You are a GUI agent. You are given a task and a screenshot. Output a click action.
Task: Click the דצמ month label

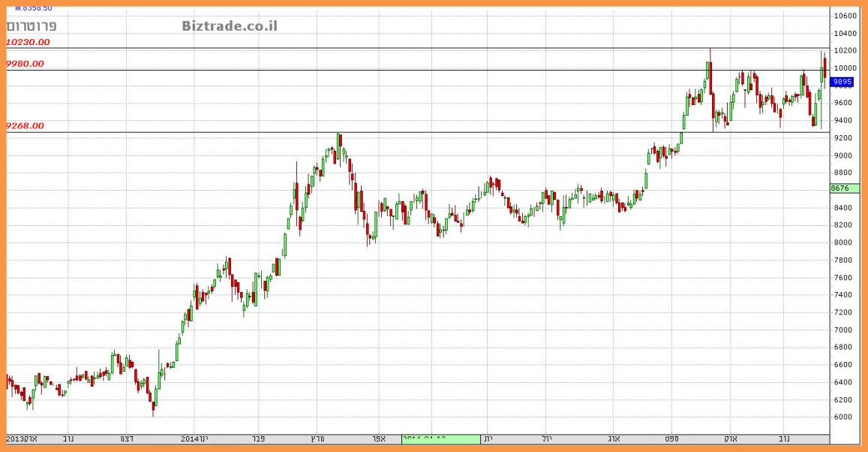click(x=128, y=438)
